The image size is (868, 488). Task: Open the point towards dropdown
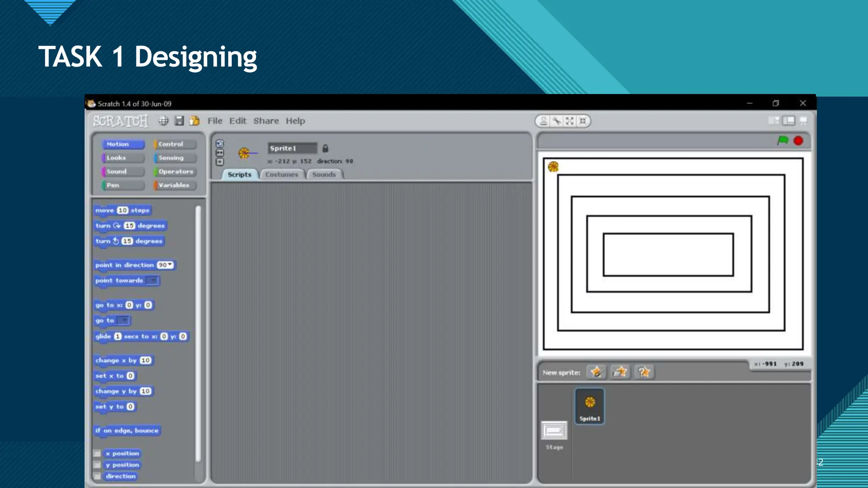(152, 280)
